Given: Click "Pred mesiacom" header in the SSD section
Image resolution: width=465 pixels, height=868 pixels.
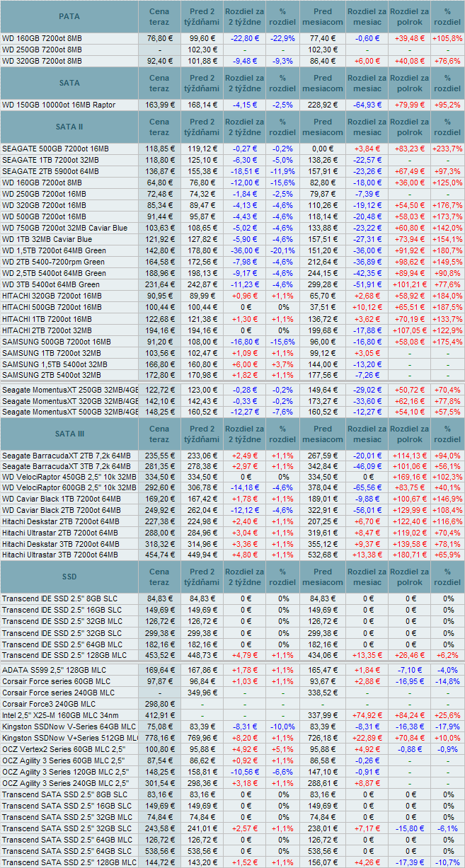Looking at the screenshot, I should click(322, 577).
